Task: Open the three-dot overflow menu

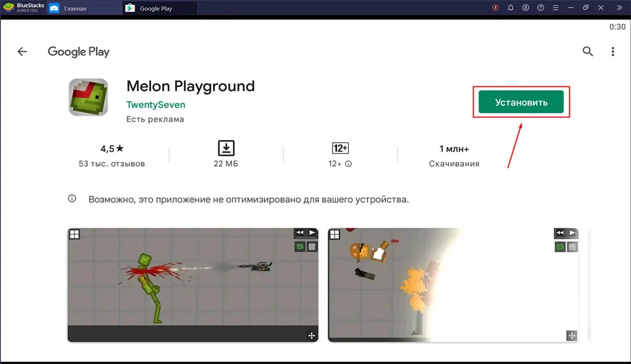Action: (613, 51)
